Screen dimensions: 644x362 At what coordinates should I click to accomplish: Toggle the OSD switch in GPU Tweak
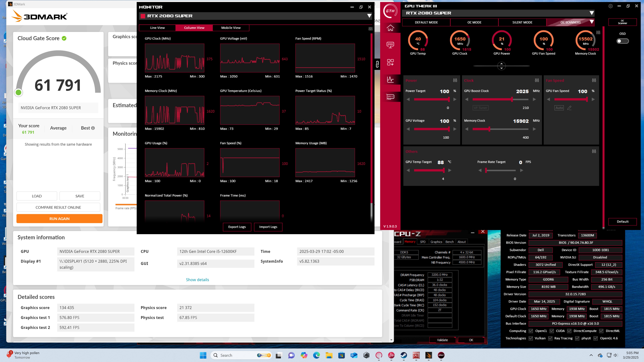tap(622, 41)
